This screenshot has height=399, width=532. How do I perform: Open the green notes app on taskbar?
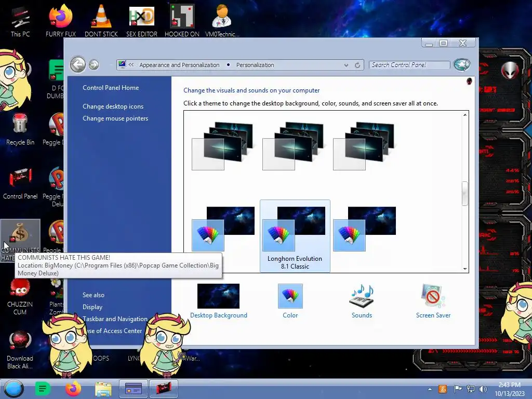[43, 389]
